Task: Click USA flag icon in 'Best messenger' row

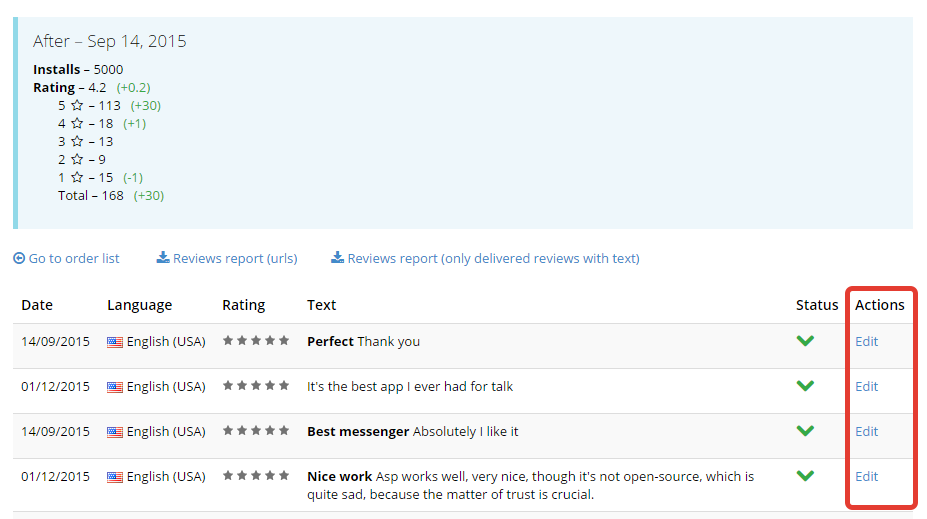Action: point(115,432)
